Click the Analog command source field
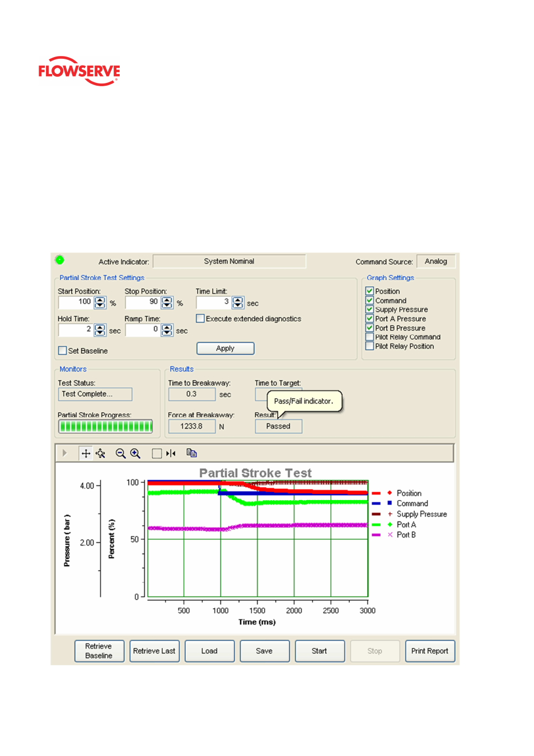 pos(436,262)
